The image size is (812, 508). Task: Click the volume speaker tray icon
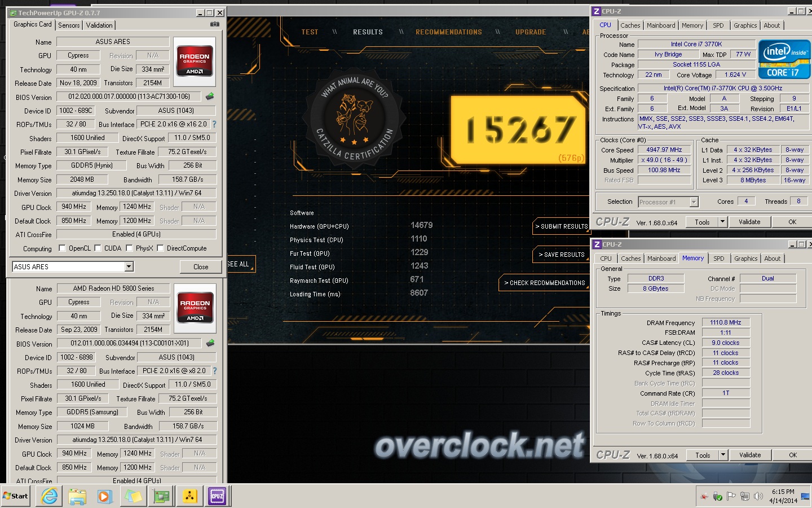[758, 496]
